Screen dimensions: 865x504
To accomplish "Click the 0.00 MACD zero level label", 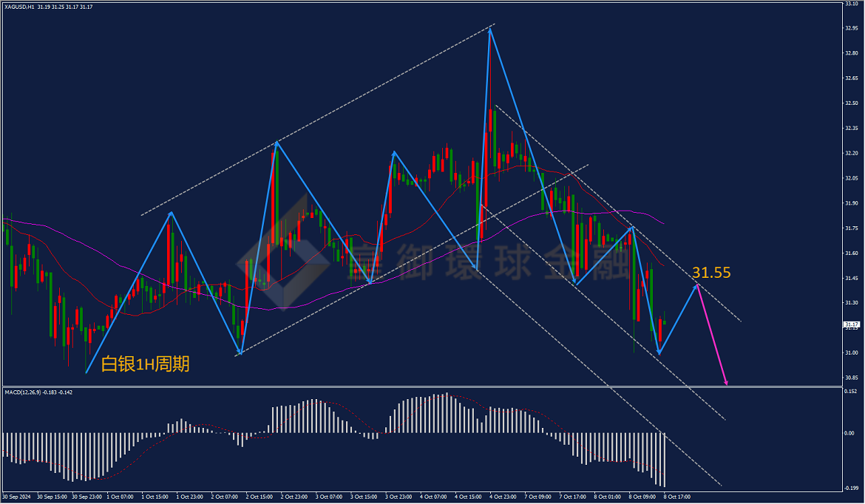I will [x=850, y=433].
